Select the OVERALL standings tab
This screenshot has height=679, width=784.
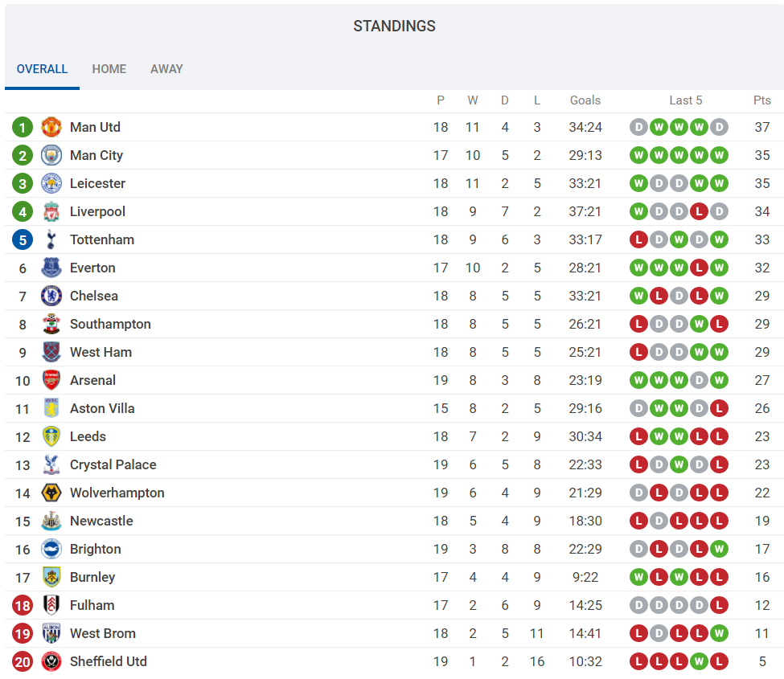tap(42, 69)
